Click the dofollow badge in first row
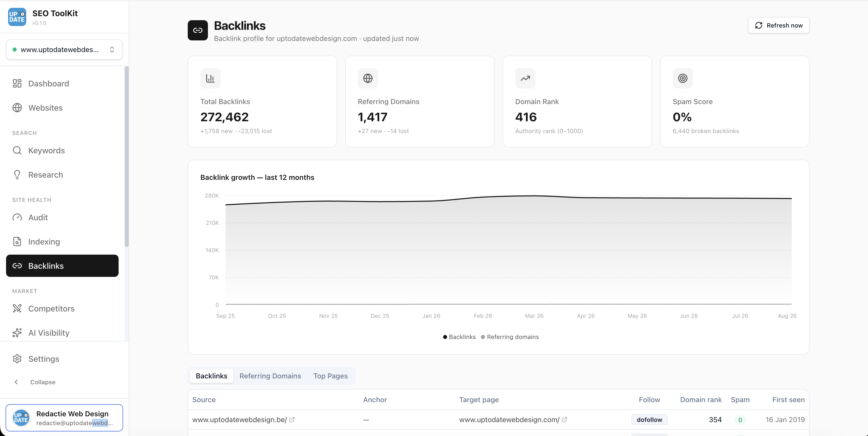 click(x=649, y=420)
